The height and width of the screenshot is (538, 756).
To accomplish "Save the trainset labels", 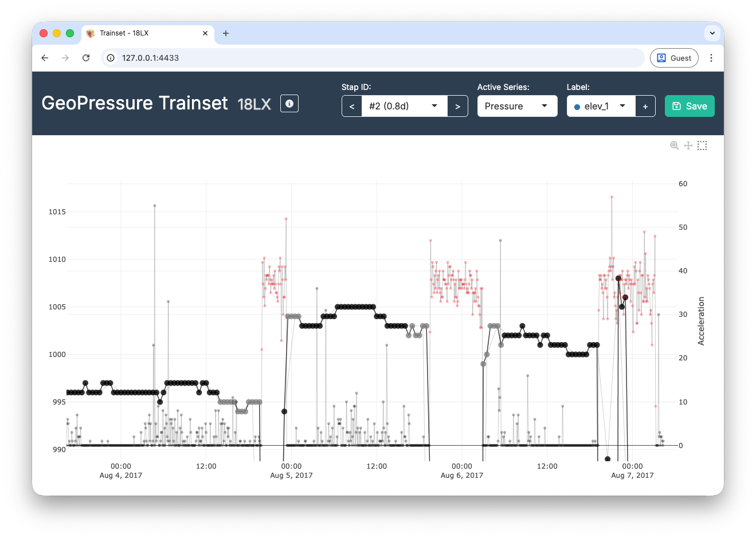I will (690, 106).
